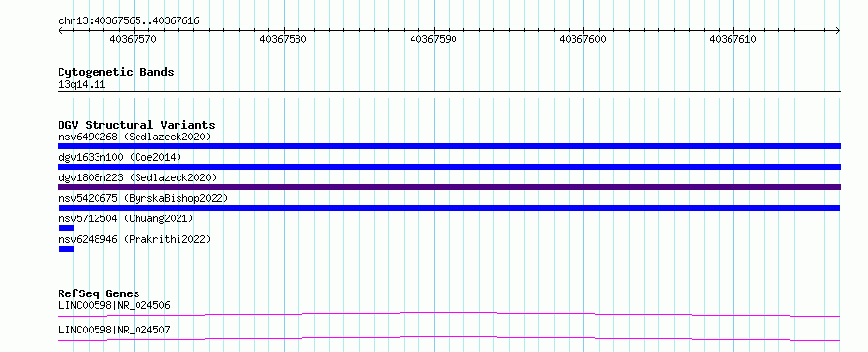
Task: Click the magenta intron line for NR_024506
Action: click(449, 314)
